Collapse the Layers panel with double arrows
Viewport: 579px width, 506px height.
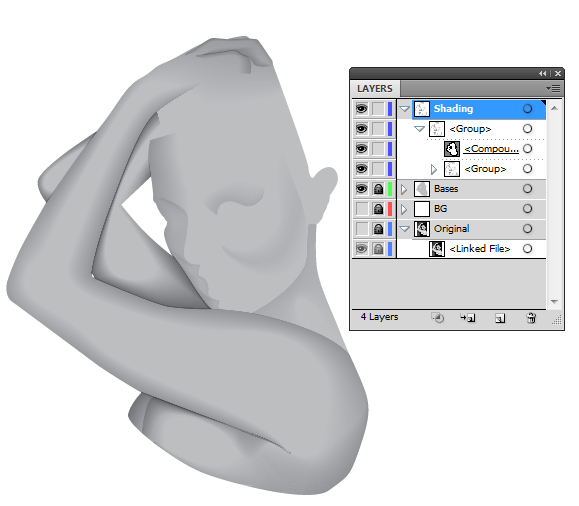coord(542,73)
